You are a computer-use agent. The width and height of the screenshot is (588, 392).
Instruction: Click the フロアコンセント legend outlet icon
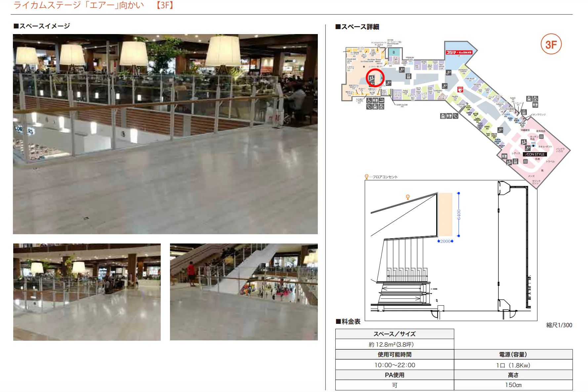[x=366, y=177]
